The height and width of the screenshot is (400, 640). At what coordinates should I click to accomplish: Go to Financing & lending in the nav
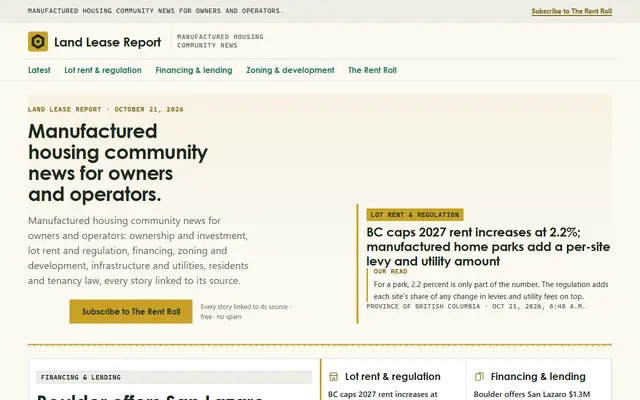click(x=194, y=70)
